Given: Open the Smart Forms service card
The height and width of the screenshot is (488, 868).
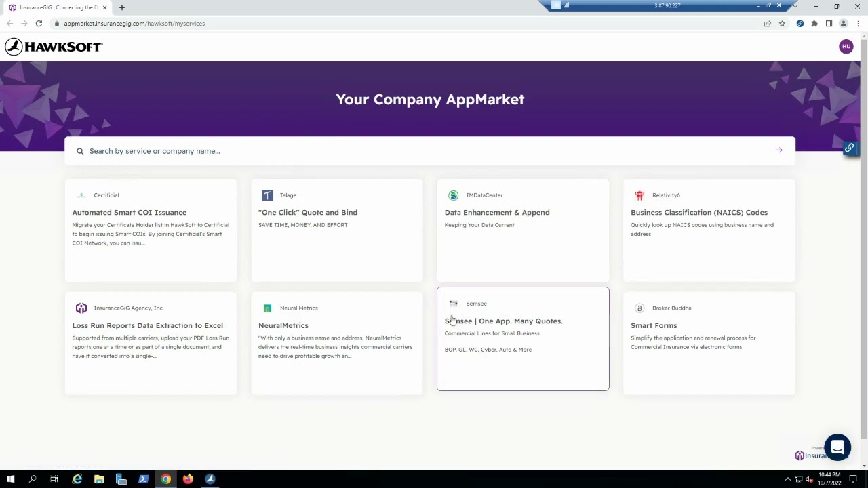Looking at the screenshot, I should 709,343.
